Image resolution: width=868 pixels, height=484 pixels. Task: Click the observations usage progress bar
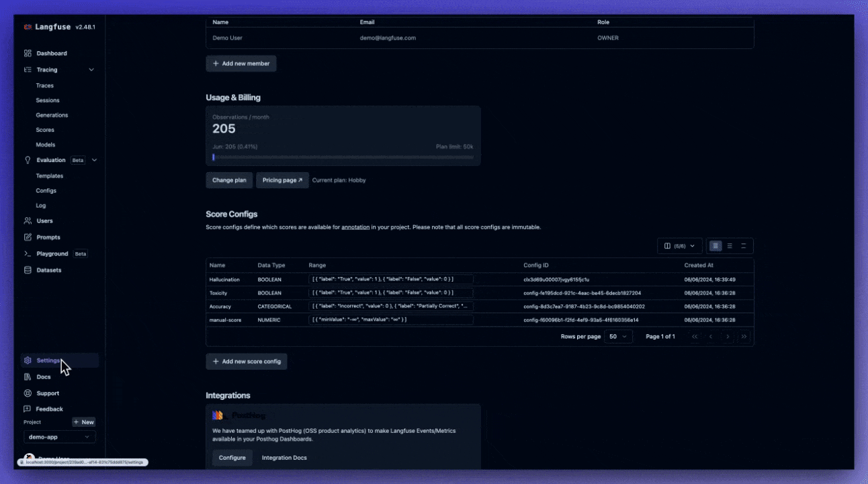click(x=343, y=157)
